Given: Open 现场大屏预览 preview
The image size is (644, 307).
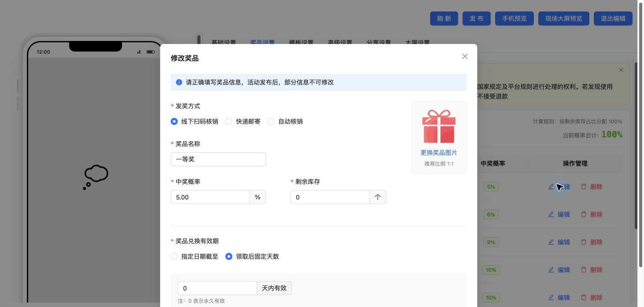Looking at the screenshot, I should (564, 18).
